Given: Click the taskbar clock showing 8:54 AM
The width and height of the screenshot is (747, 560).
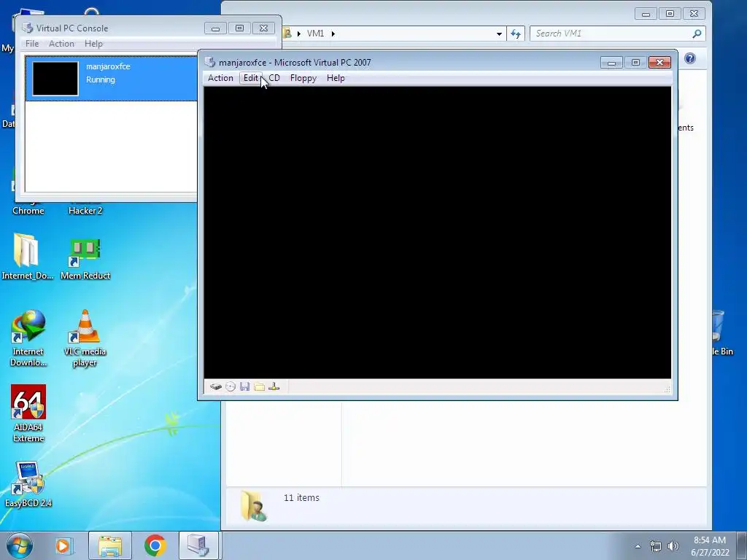Looking at the screenshot, I should coord(709,546).
